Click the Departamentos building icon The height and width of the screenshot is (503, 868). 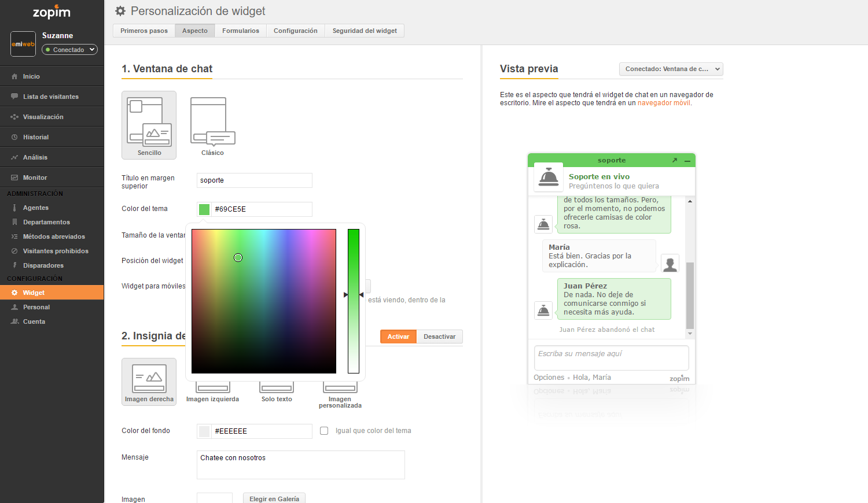[x=14, y=222]
